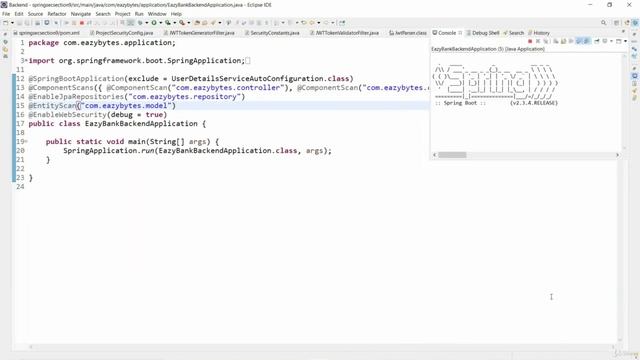Switch to JWTTokenValidatorFilter.java tab
The height and width of the screenshot is (360, 640).
(x=344, y=33)
